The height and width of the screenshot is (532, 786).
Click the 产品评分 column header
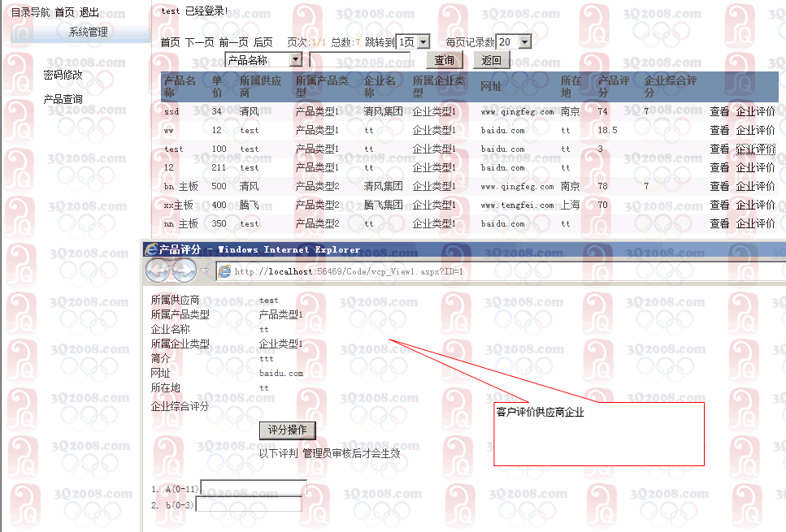pos(613,87)
